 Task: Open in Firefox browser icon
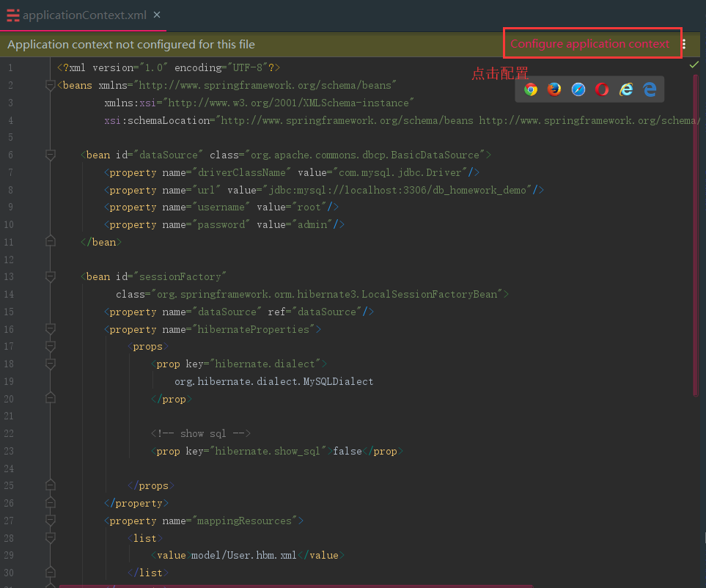point(554,89)
